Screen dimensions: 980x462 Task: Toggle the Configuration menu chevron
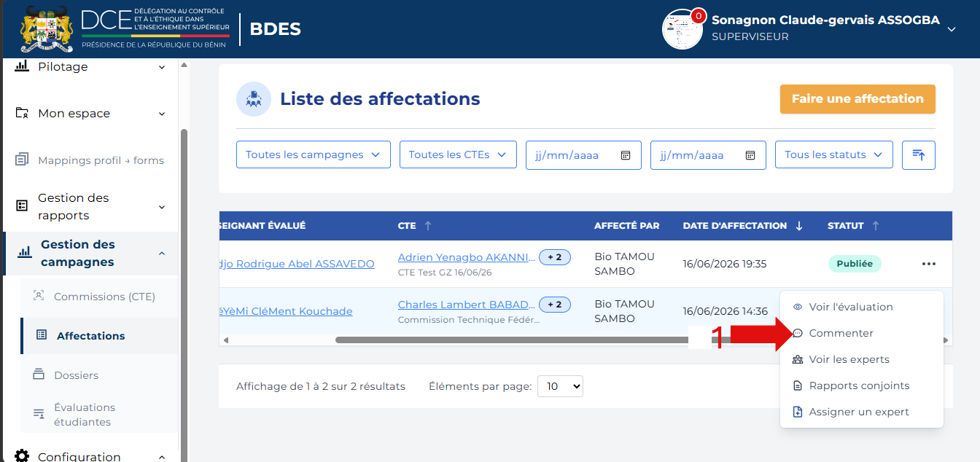click(162, 457)
